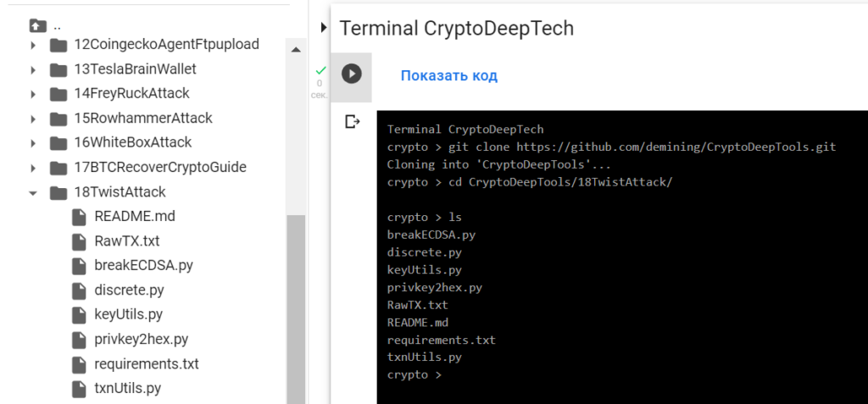The image size is (868, 404).
Task: Click the privkey2hex.py file icon
Action: (x=79, y=340)
